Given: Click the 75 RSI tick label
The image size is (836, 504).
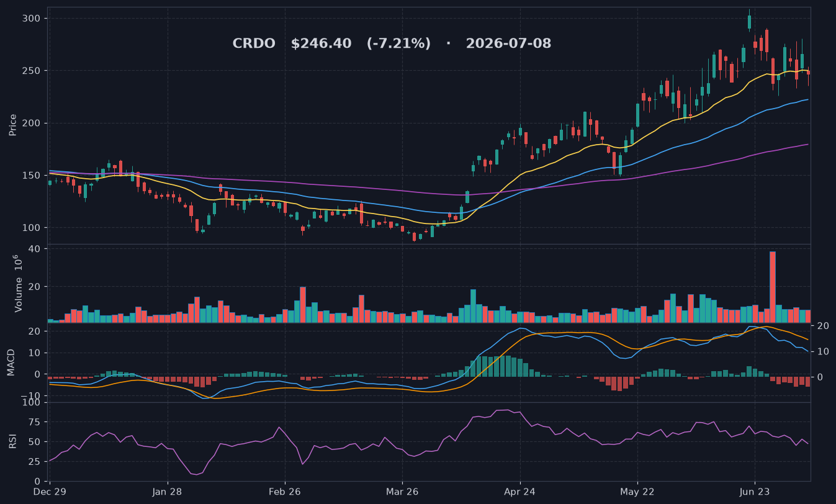Looking at the screenshot, I should pyautogui.click(x=35, y=423).
